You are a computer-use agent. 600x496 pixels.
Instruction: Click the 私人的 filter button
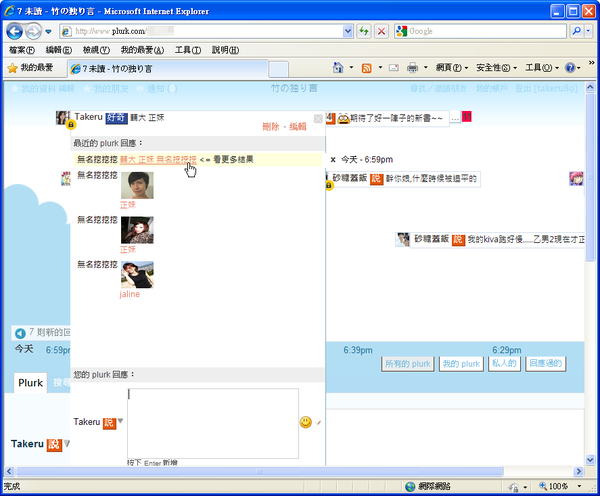coord(504,364)
